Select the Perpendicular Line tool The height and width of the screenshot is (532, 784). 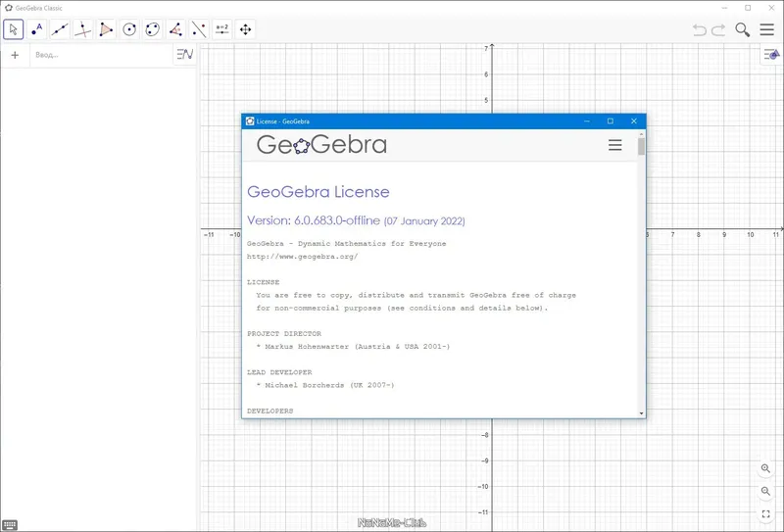point(83,29)
